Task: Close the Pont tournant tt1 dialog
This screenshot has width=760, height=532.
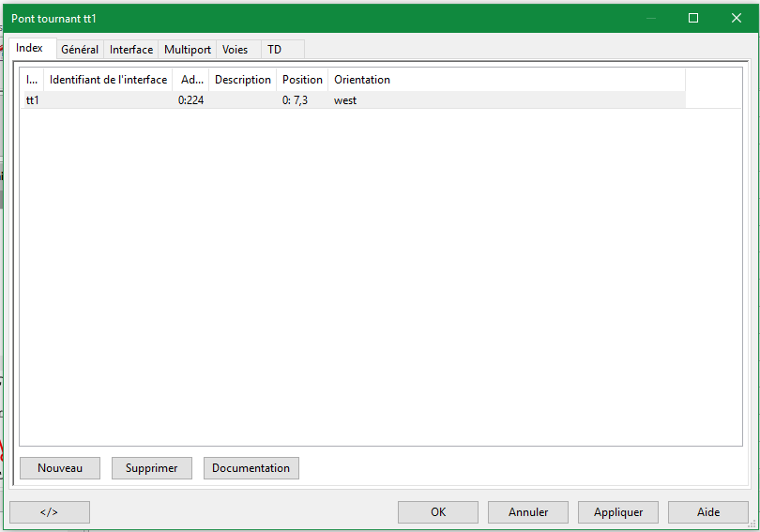Action: click(x=737, y=18)
